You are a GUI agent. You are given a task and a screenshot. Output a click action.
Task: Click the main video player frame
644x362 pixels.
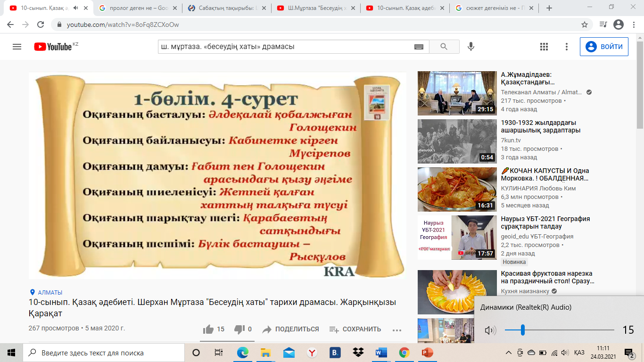tap(217, 176)
